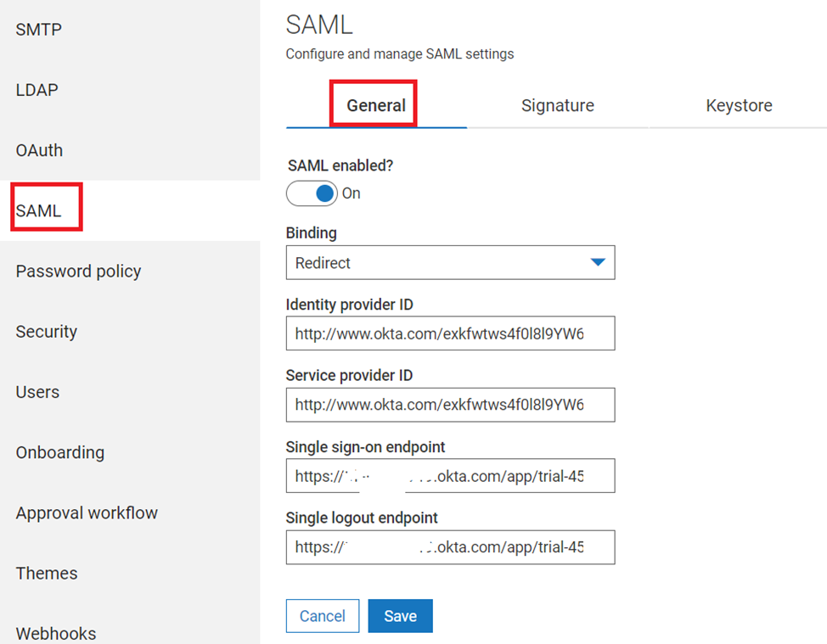Focus the Single logout endpoint field
The height and width of the screenshot is (644, 827).
450,548
